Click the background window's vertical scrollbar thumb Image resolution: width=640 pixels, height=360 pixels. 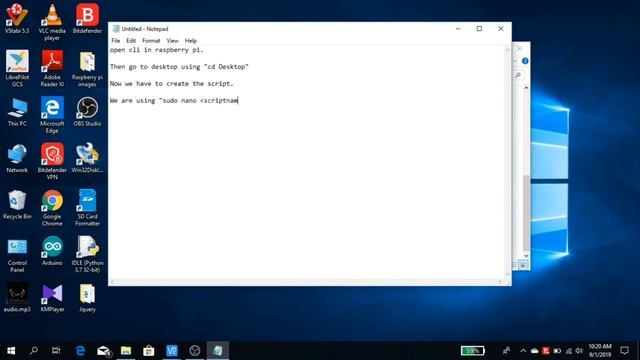click(x=526, y=214)
